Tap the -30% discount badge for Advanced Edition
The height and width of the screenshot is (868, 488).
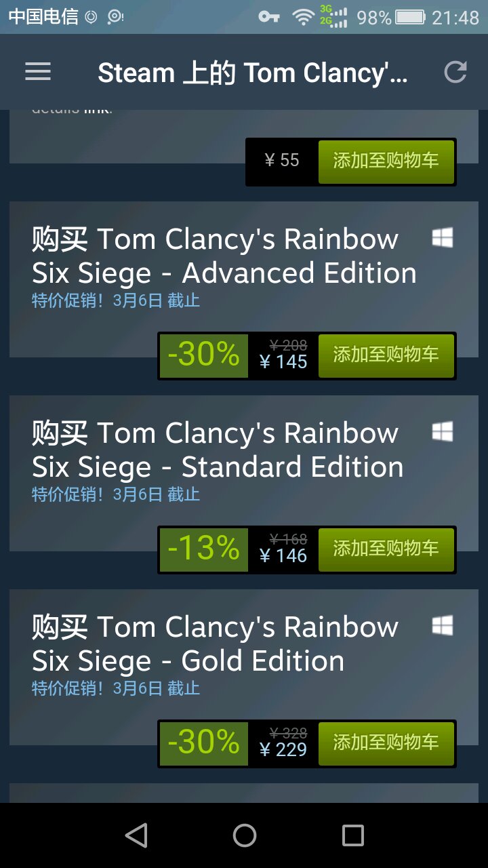click(203, 355)
